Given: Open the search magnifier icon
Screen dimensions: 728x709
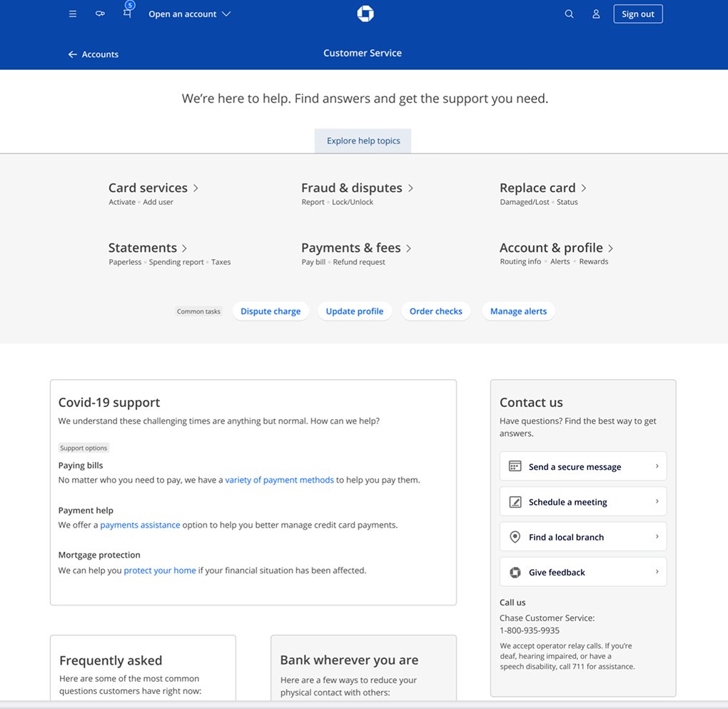Looking at the screenshot, I should pyautogui.click(x=569, y=14).
